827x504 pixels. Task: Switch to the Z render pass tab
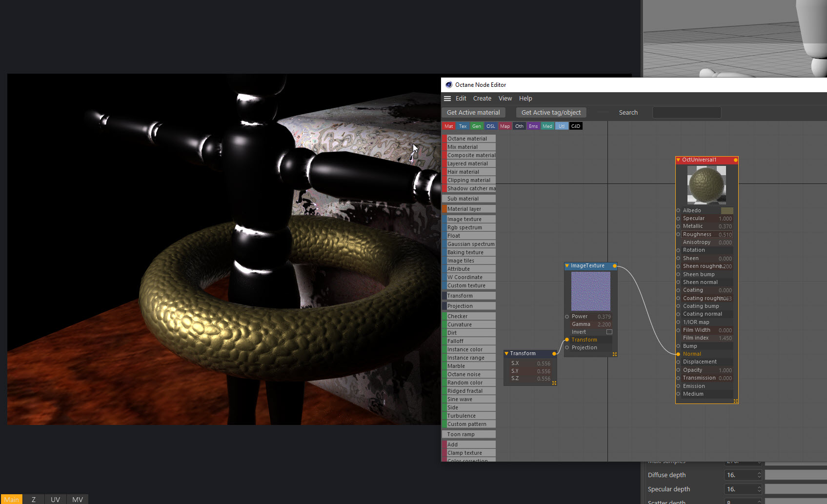(x=34, y=500)
